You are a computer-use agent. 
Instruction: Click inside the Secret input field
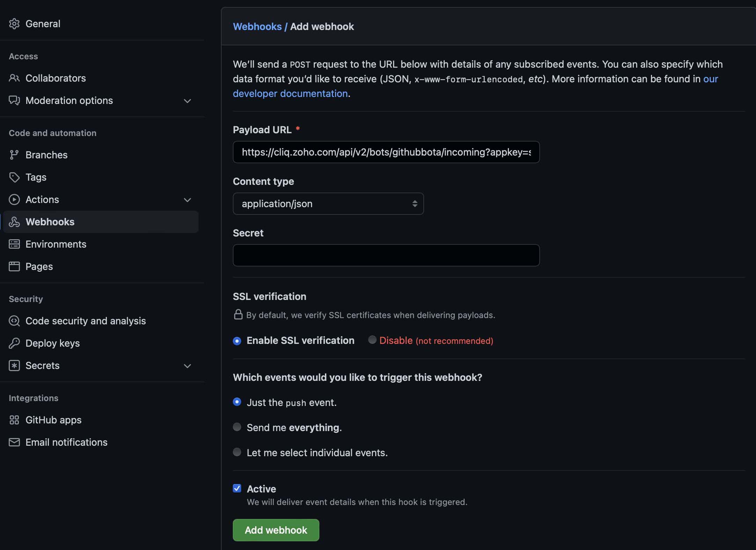tap(386, 255)
